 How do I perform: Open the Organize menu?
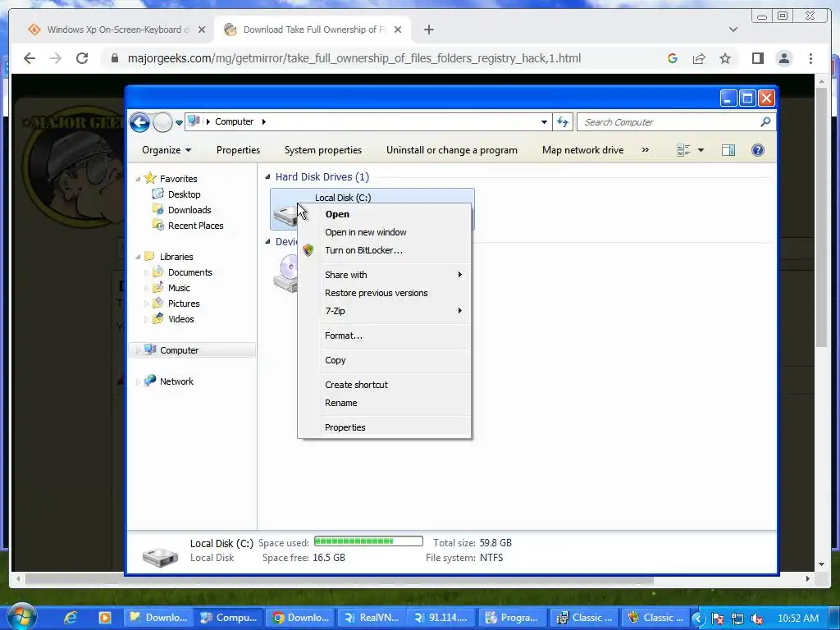(x=167, y=150)
